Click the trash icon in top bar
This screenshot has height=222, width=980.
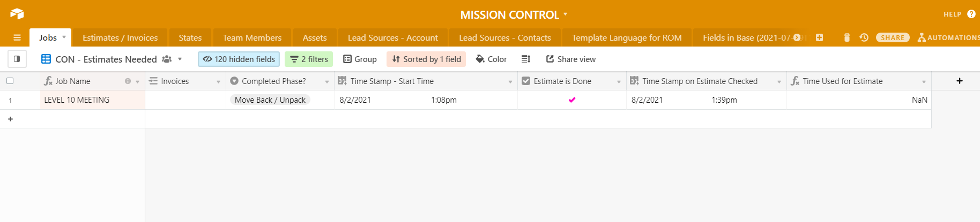[x=847, y=37]
